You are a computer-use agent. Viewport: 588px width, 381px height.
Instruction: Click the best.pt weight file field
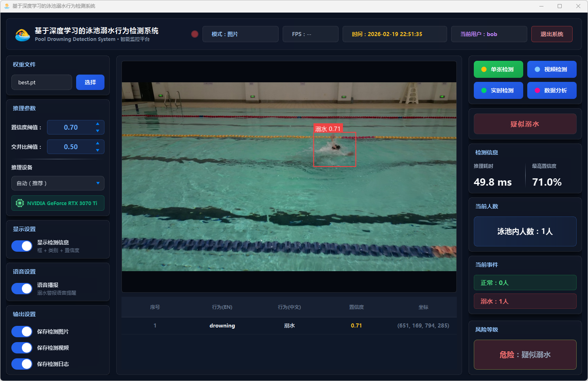tap(42, 82)
